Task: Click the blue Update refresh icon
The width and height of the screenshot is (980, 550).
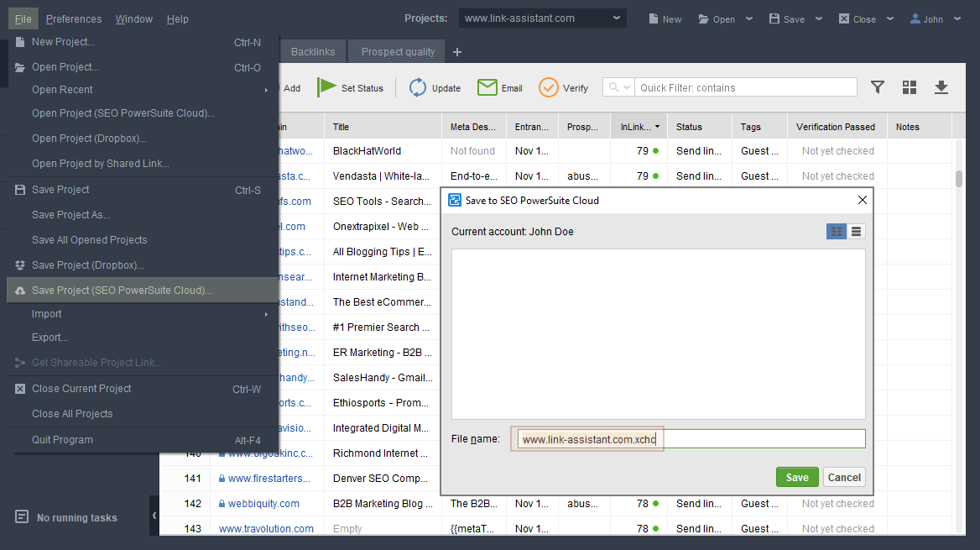Action: pyautogui.click(x=418, y=87)
